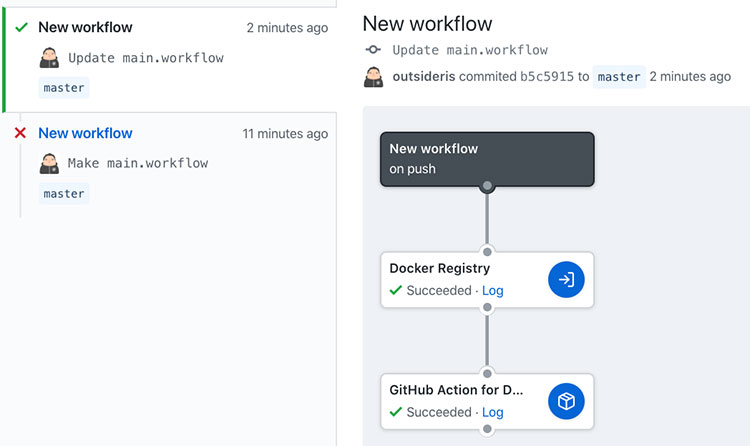Screen dimensions: 750x446
Task: Click master label under Make main.workflow run
Action: [64, 193]
